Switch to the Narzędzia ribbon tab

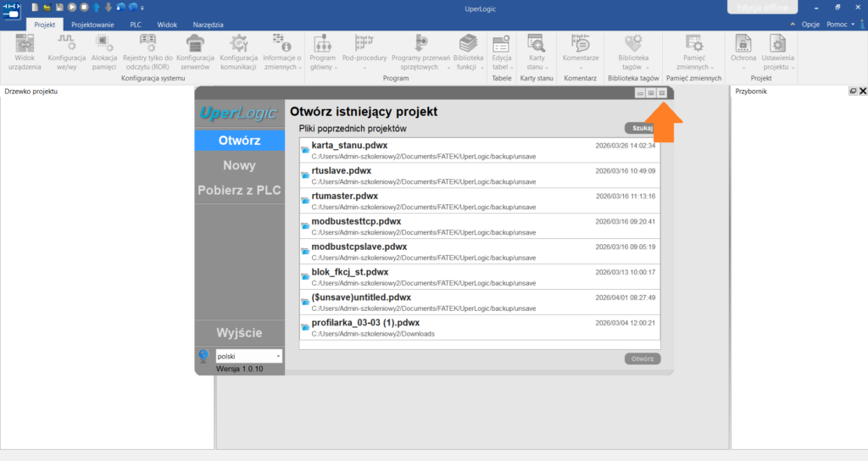tap(209, 25)
